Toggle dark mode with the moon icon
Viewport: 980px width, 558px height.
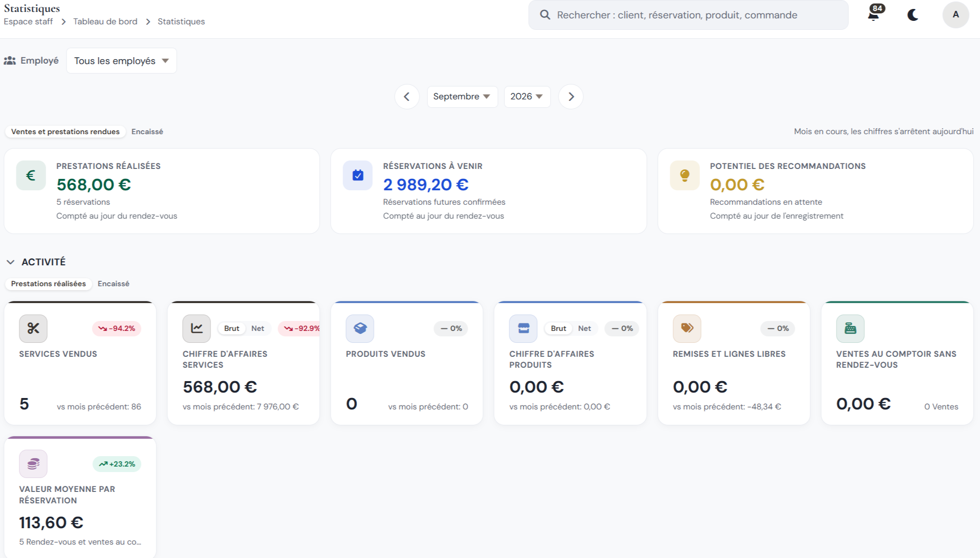[912, 15]
